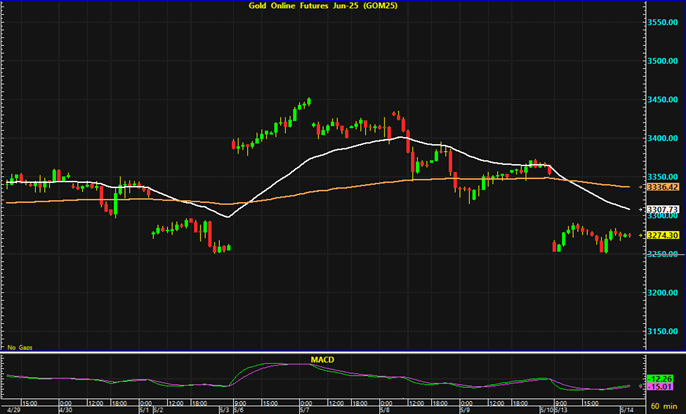The width and height of the screenshot is (686, 414).
Task: Toggle the No Gaps label
Action: tap(19, 346)
